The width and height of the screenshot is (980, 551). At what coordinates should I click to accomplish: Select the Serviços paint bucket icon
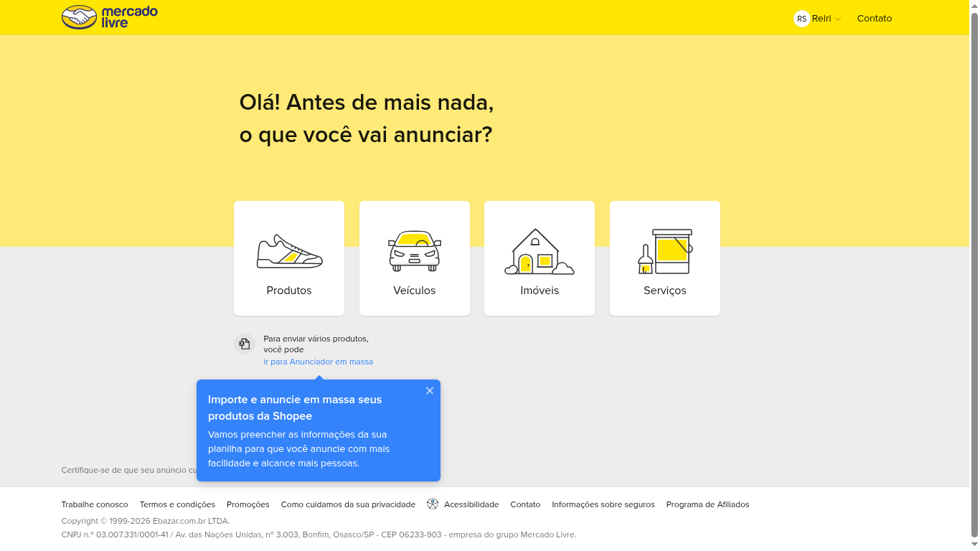[664, 251]
